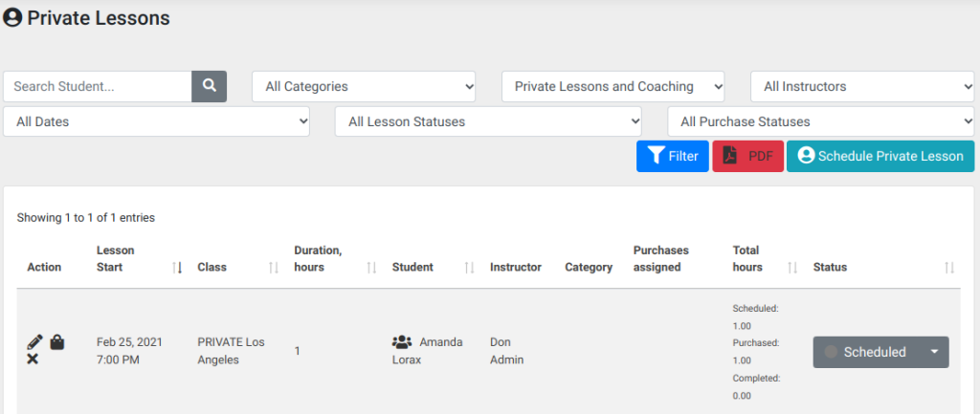
Task: Click the magnifier search icon button
Action: click(x=209, y=86)
